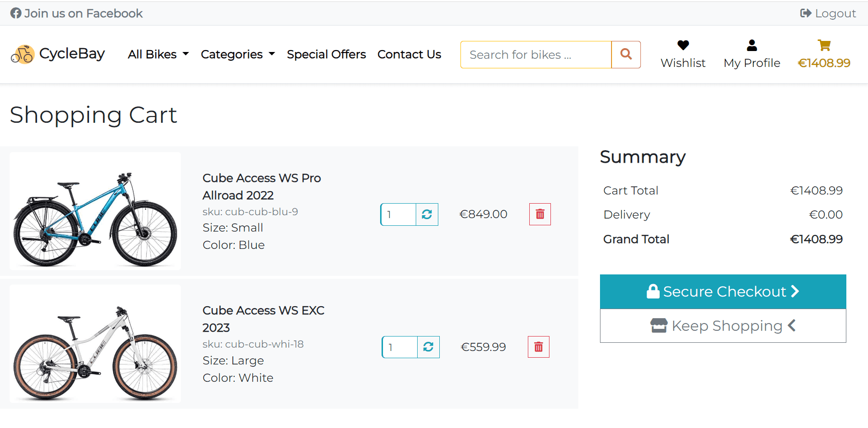Open the Contact Us page
Image resolution: width=868 pixels, height=428 pixels.
point(409,54)
